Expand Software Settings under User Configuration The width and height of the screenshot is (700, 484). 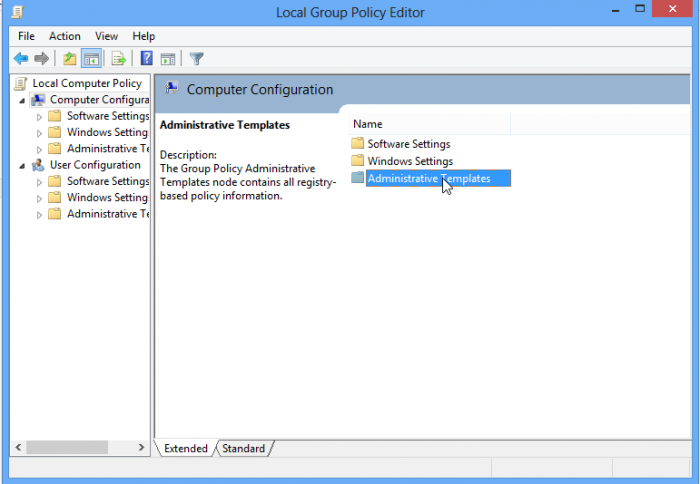point(39,182)
